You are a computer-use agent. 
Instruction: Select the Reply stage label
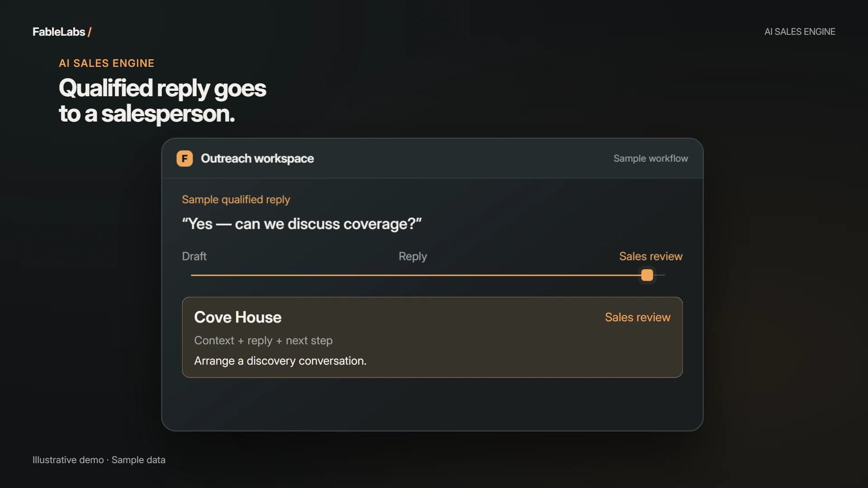tap(412, 256)
